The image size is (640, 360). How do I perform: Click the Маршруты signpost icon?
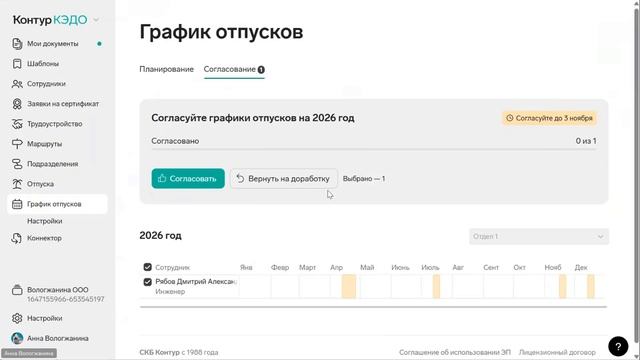click(17, 144)
